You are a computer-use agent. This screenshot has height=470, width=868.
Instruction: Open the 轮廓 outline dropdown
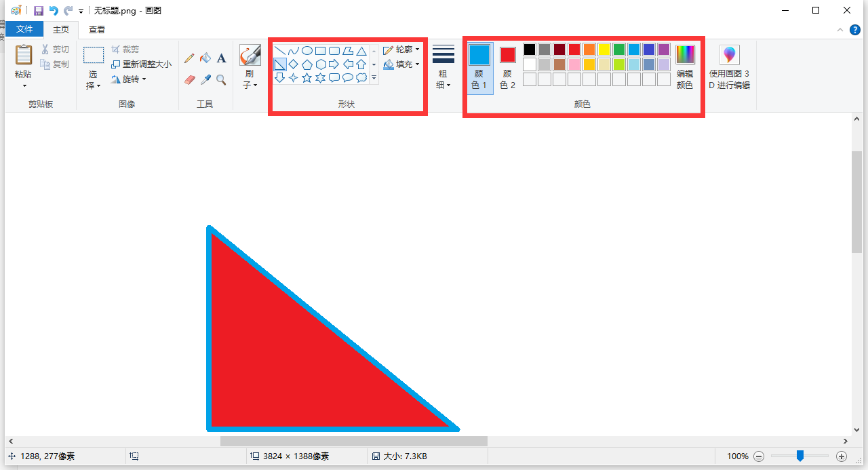point(401,50)
